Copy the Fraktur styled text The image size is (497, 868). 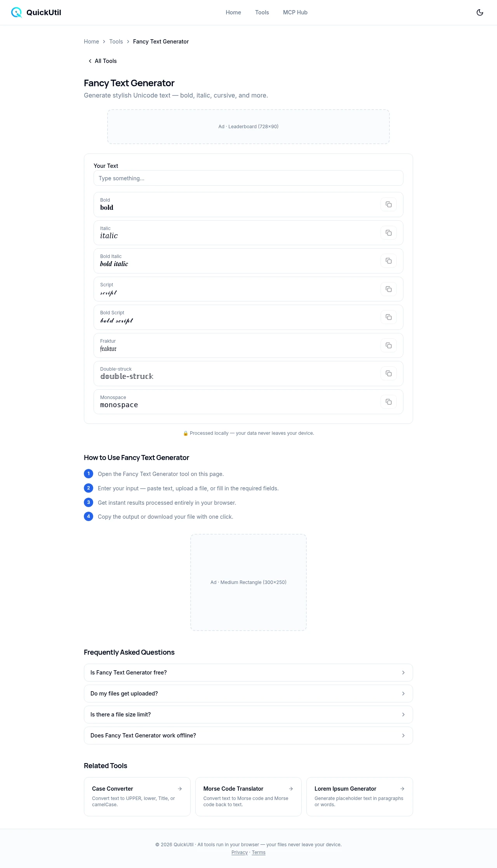388,345
